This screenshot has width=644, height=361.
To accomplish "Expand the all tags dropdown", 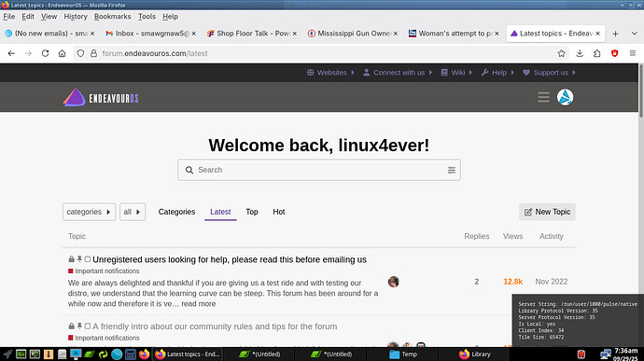I will click(133, 212).
